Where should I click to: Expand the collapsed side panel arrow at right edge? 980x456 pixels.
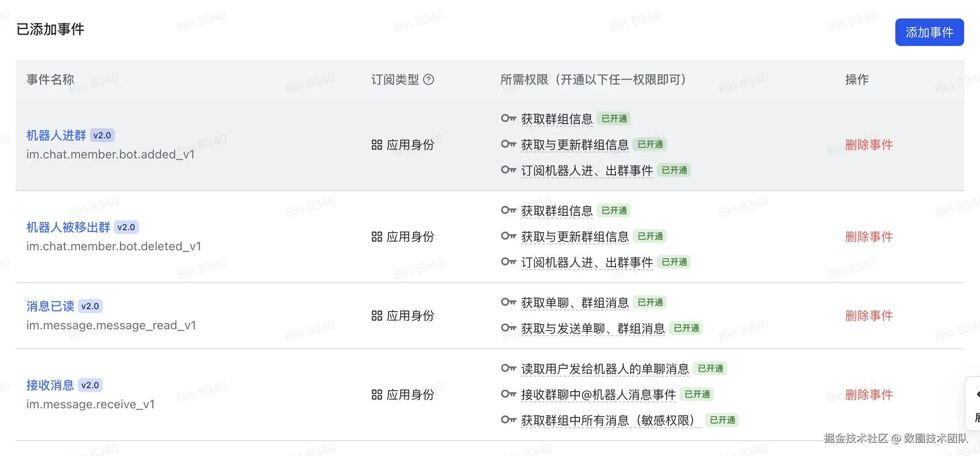[977, 394]
